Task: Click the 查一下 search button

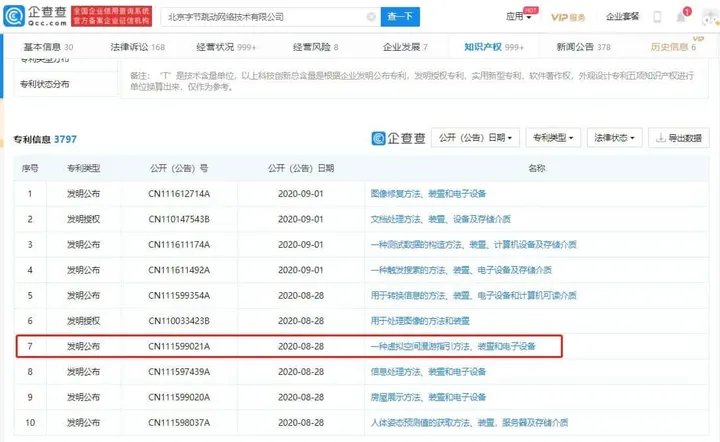Action: click(400, 17)
